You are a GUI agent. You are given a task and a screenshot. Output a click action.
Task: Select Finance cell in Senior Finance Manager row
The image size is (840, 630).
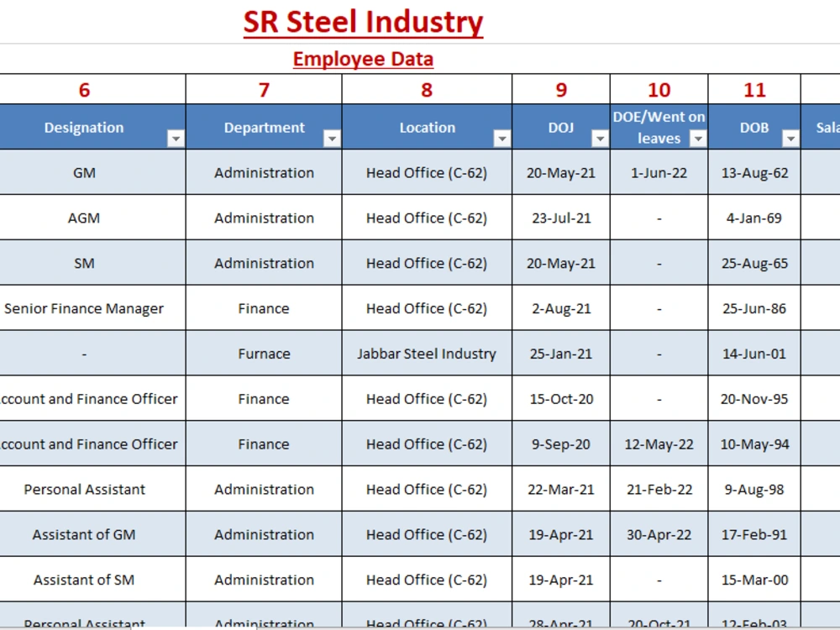tap(264, 308)
